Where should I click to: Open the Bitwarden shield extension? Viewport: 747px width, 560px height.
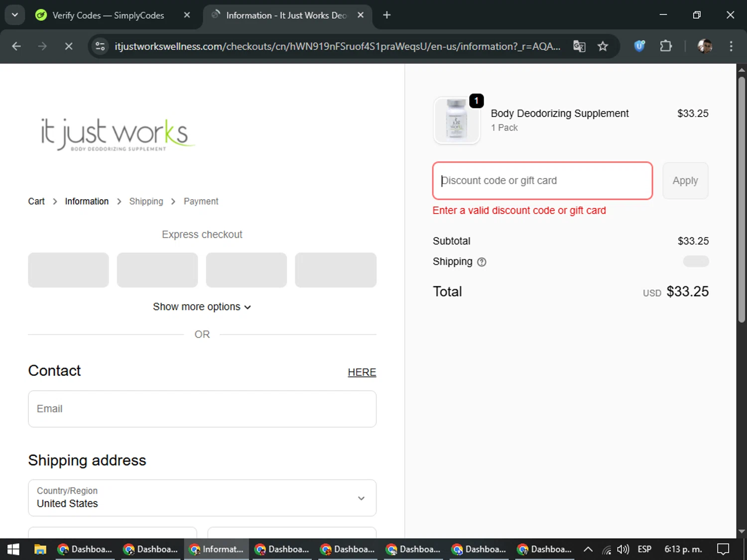tap(639, 46)
